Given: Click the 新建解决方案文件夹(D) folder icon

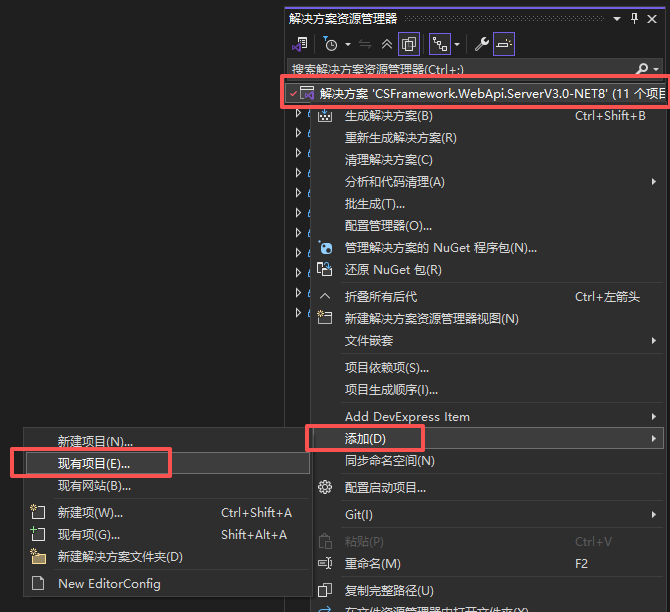Looking at the screenshot, I should pos(38,556).
